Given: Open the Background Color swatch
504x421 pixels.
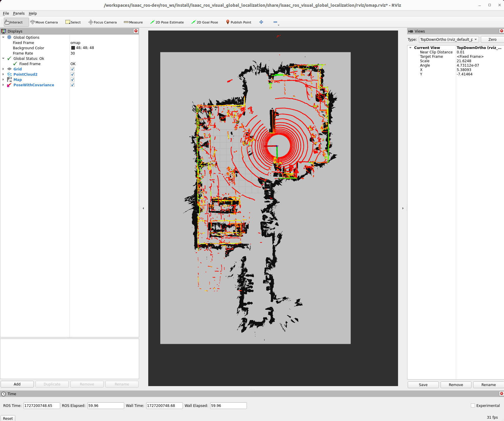Looking at the screenshot, I should 73,48.
